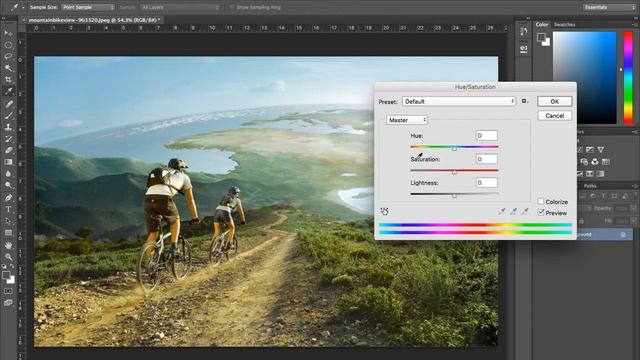The width and height of the screenshot is (640, 360).
Task: Select the Rectangle shape tool
Action: click(8, 233)
